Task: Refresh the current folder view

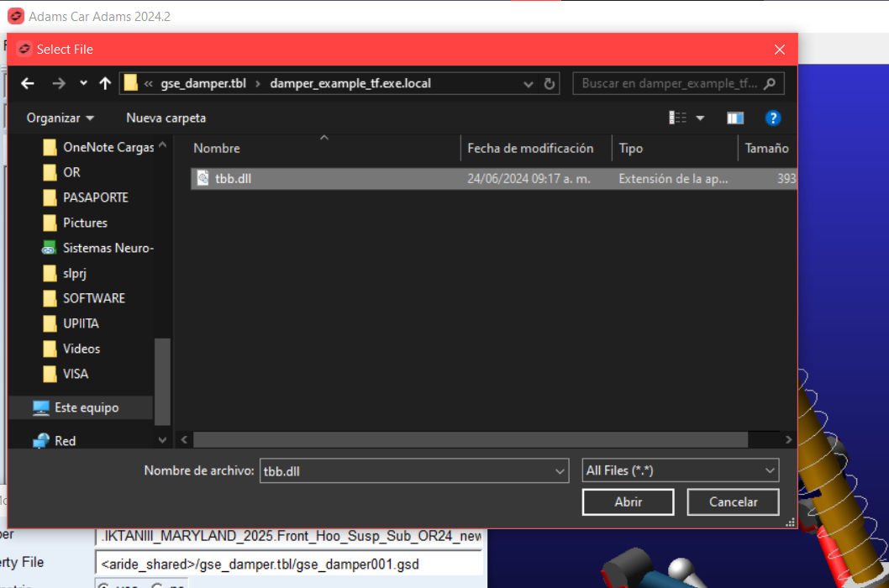Action: 549,84
